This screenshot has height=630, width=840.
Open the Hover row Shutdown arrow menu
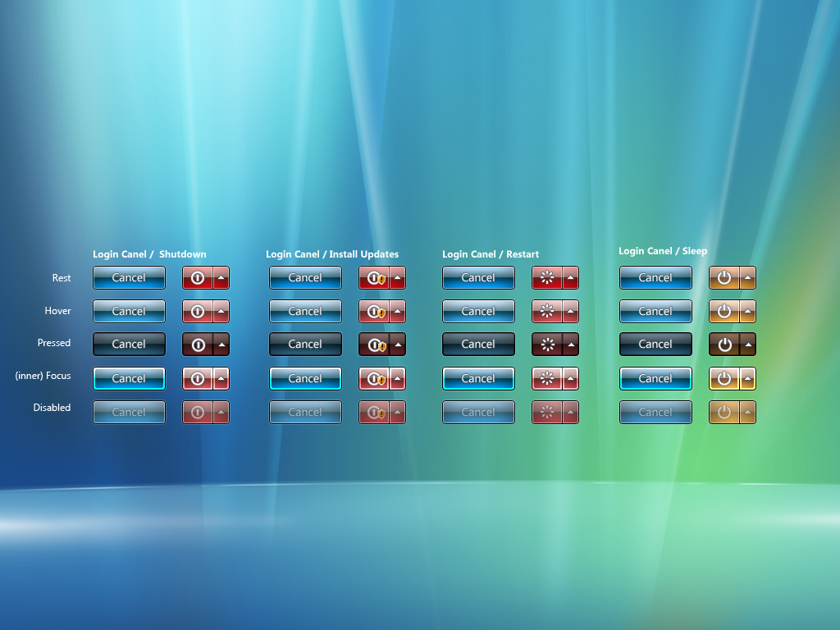point(221,311)
